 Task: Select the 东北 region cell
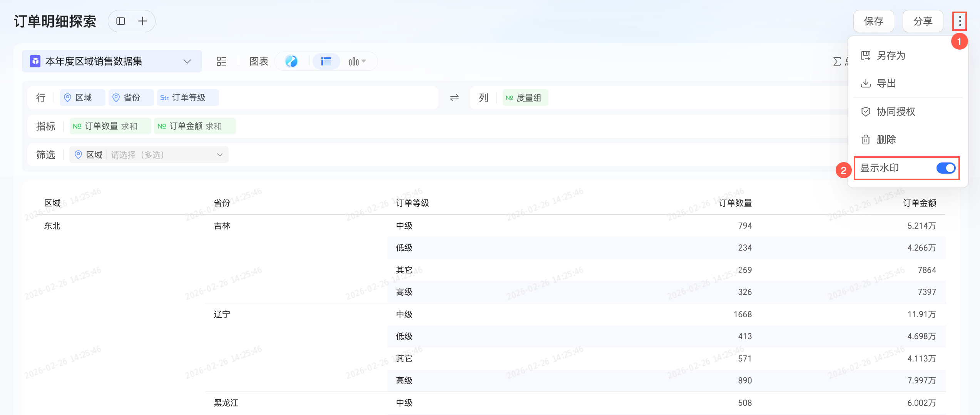pos(52,226)
